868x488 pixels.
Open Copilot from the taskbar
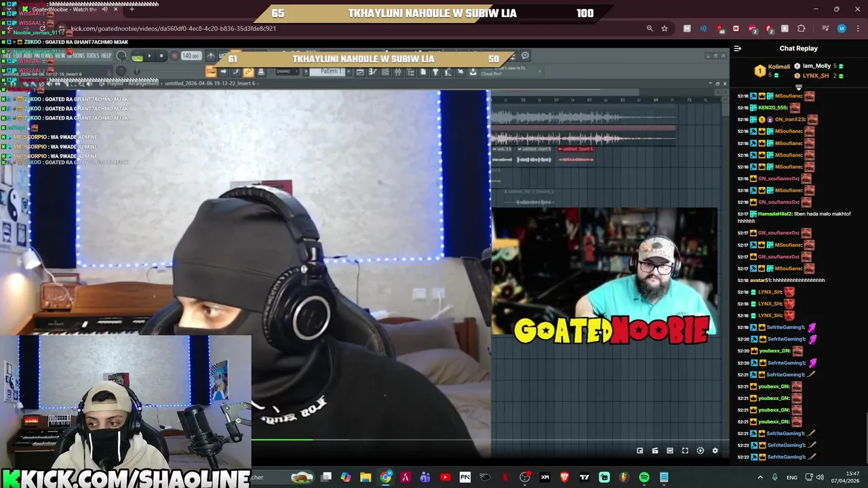click(346, 477)
